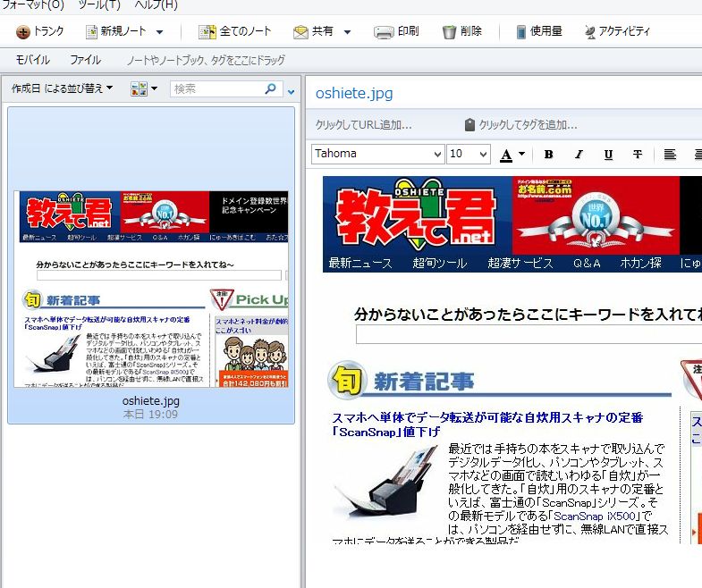702x588 pixels.
Task: Open アクティビティ (activity) view
Action: [x=617, y=31]
